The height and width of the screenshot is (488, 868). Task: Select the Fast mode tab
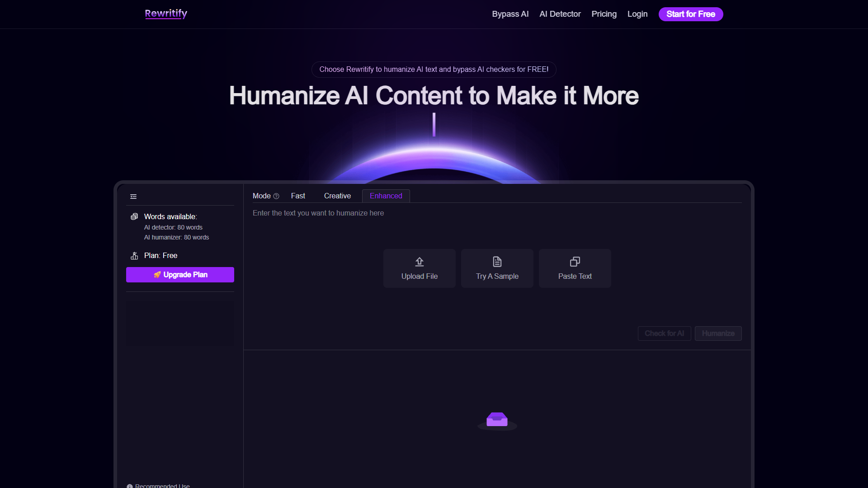[298, 196]
